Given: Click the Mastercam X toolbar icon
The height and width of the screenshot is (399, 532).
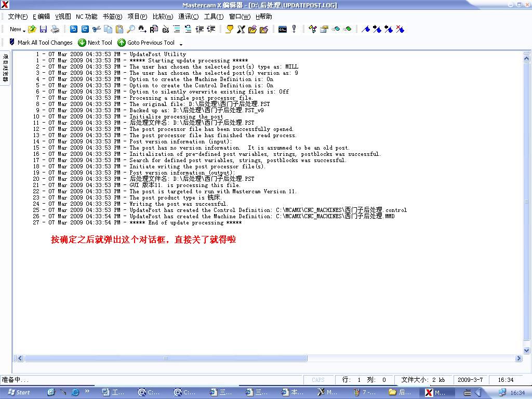Looking at the screenshot, I should click(241, 30).
